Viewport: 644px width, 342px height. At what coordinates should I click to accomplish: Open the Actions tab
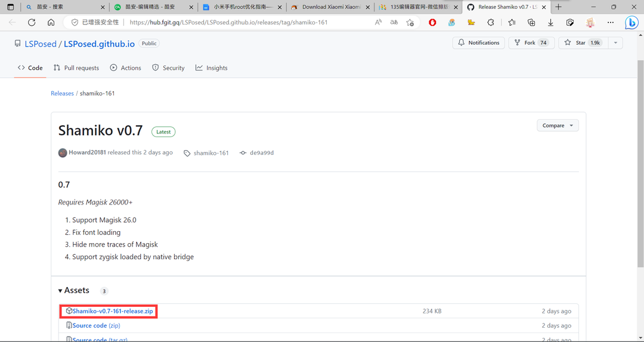(126, 68)
